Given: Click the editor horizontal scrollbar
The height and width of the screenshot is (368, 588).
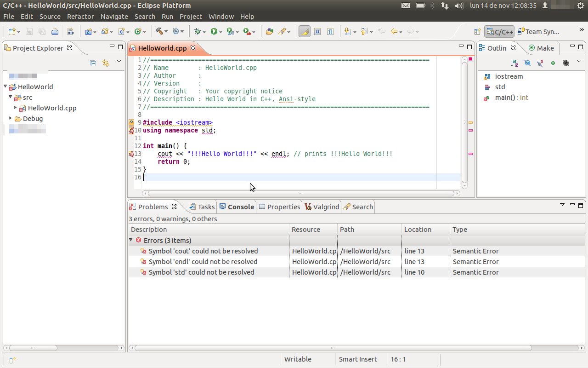Looking at the screenshot, I should tap(301, 194).
